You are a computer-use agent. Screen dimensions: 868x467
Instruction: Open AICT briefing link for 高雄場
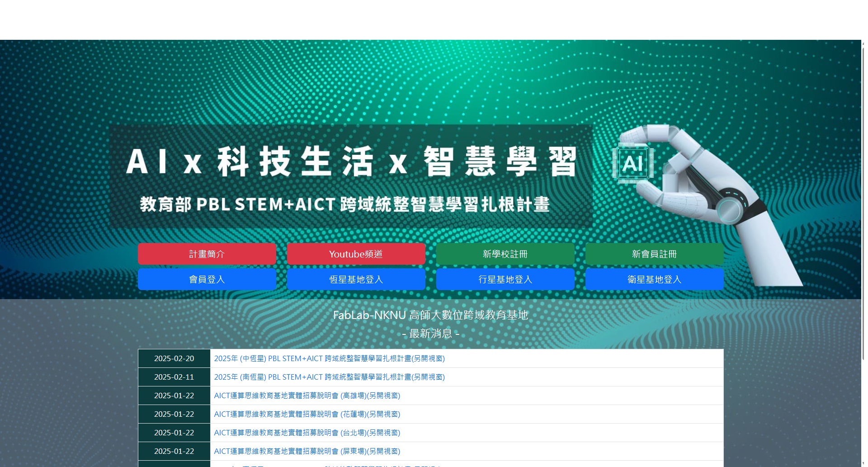tap(307, 396)
